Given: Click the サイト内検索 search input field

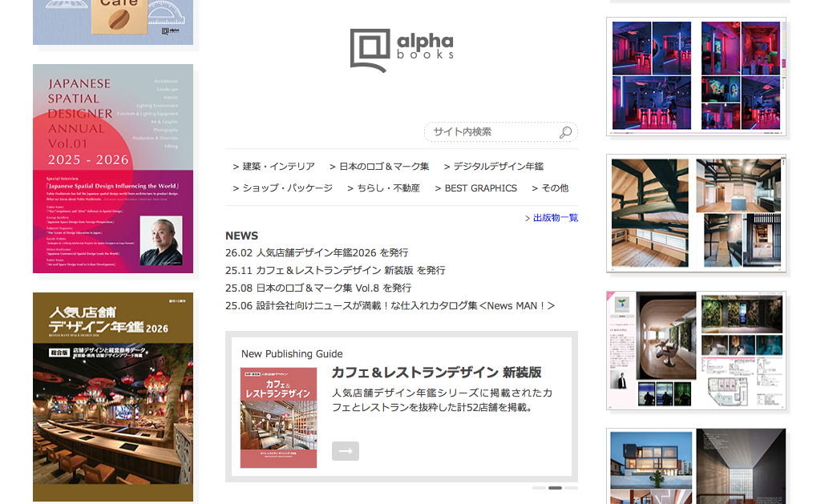Looking at the screenshot, I should 489,132.
